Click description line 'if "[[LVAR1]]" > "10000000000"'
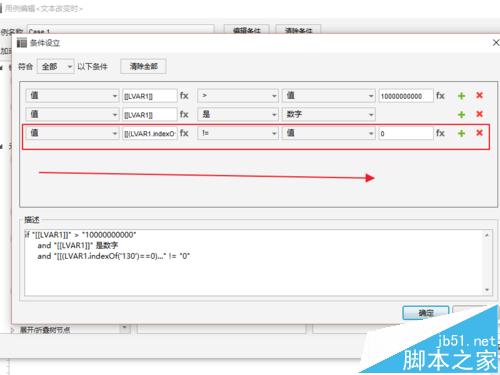Viewport: 500px width, 375px height. coord(80,235)
